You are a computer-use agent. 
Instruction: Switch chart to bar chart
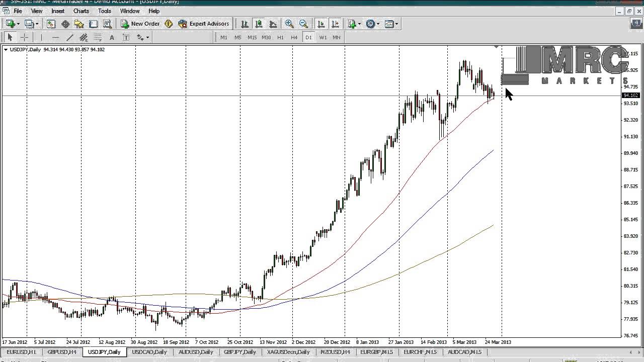point(245,24)
